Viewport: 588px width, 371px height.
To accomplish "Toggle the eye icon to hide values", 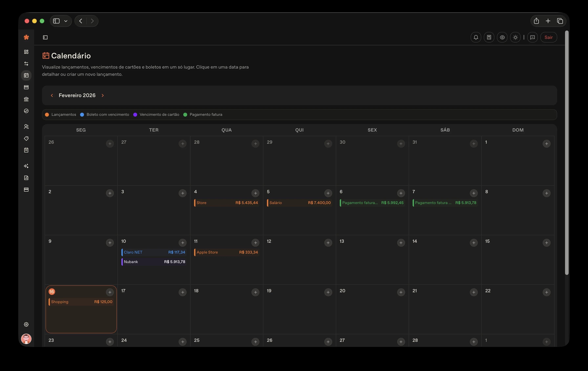I will pyautogui.click(x=502, y=37).
